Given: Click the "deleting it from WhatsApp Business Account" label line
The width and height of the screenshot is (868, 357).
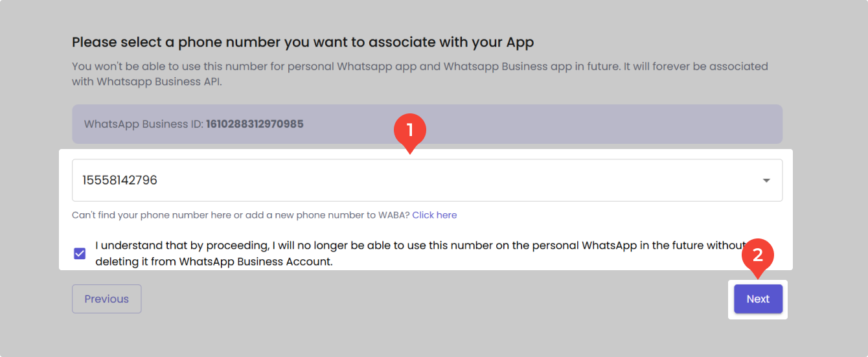Looking at the screenshot, I should [x=214, y=262].
